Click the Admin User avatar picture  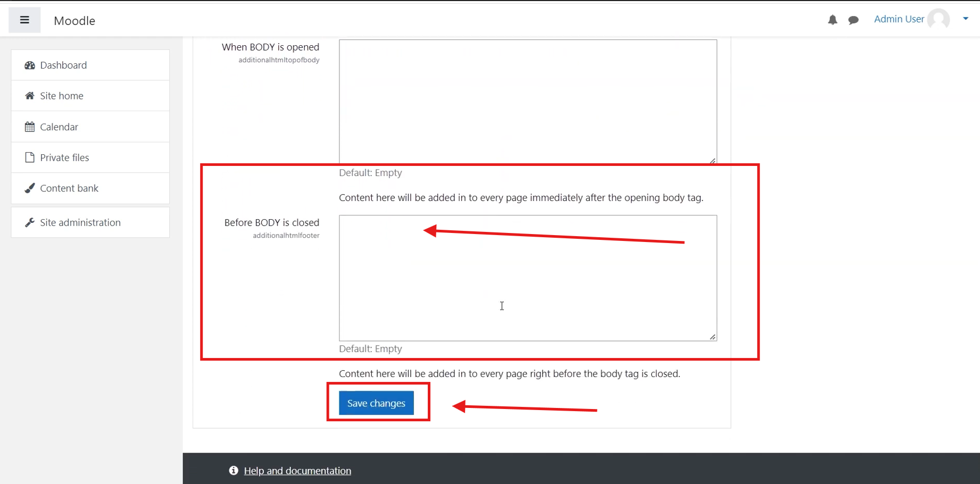939,19
